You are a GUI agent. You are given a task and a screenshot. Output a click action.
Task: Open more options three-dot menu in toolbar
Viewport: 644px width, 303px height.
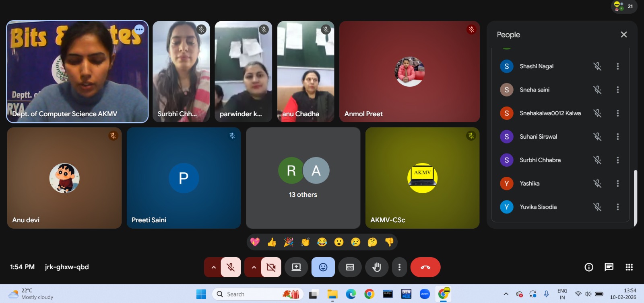[399, 267]
